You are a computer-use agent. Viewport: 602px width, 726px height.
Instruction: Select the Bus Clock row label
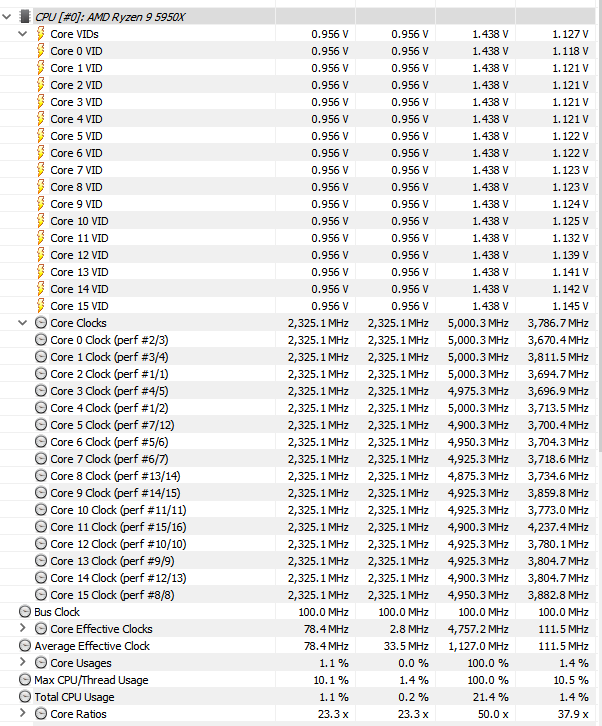pyautogui.click(x=57, y=612)
